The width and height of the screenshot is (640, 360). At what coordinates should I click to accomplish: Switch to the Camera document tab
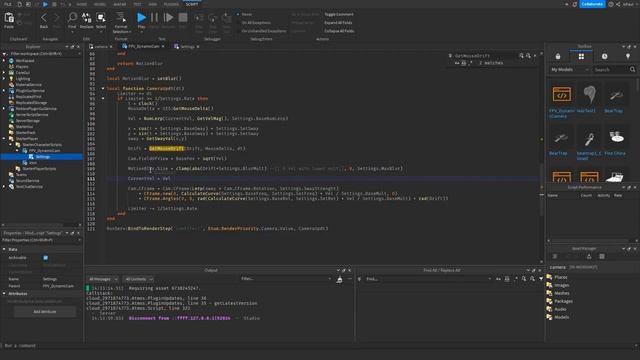(x=100, y=47)
